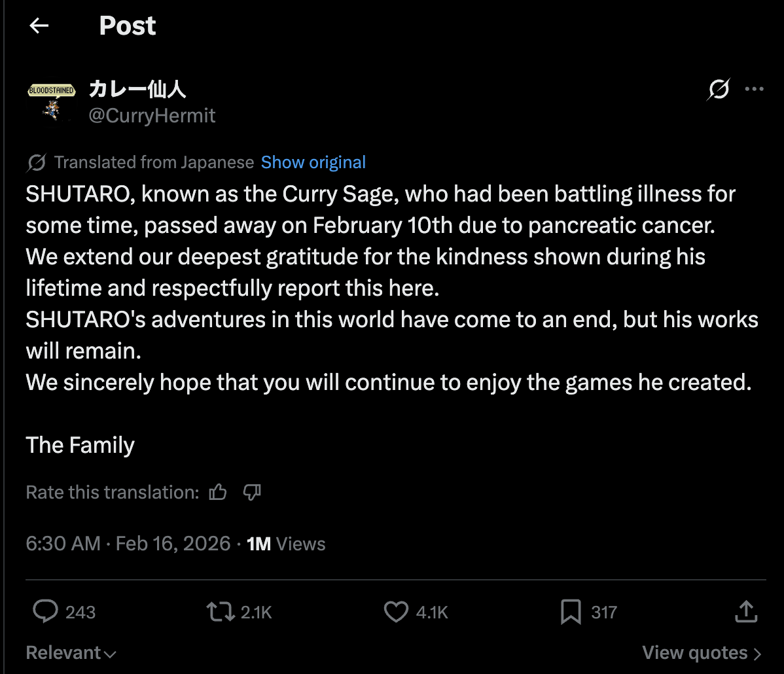
Task: Expand the Relevant sort dropdown
Action: click(x=71, y=653)
